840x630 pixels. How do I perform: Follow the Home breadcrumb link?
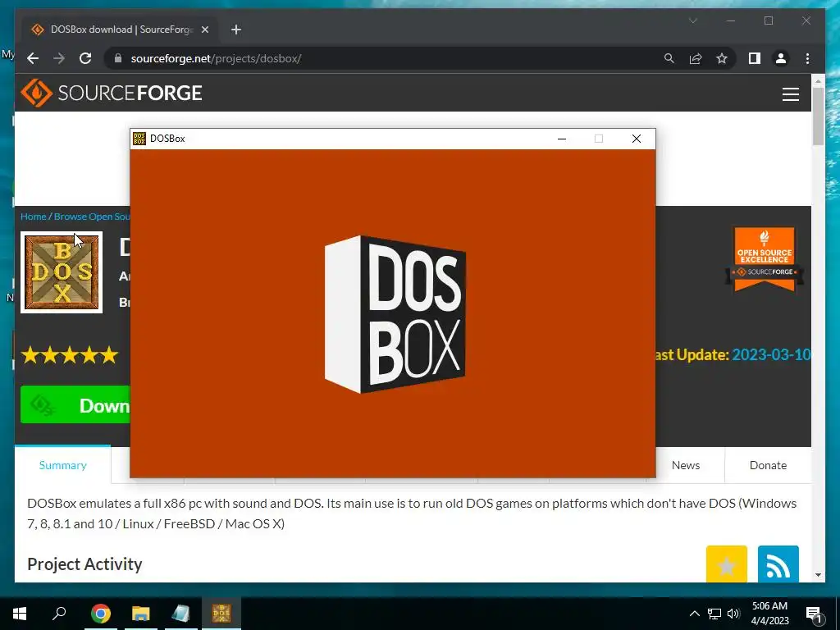point(33,217)
